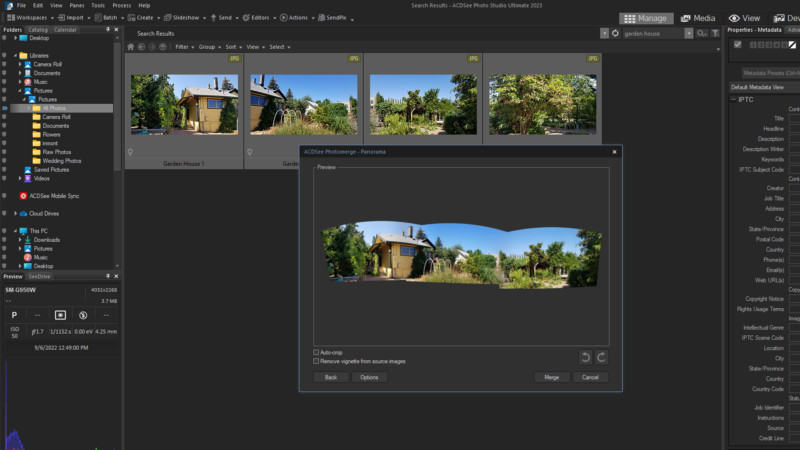Toggle Easy-Select marker beside This PC
Image resolution: width=800 pixels, height=450 pixels.
coord(5,231)
